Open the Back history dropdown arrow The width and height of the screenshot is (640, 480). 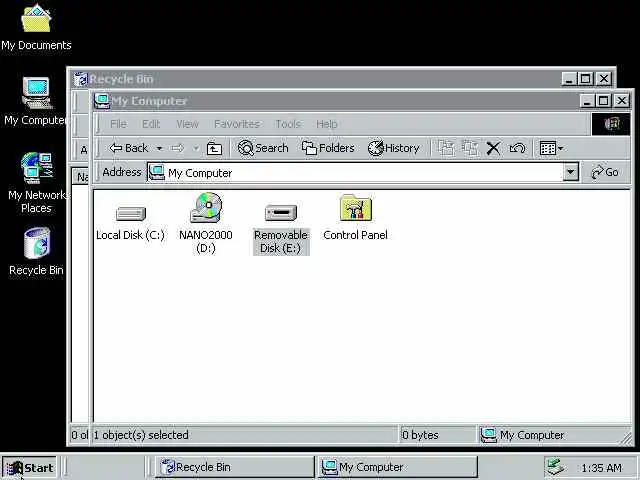click(x=159, y=149)
